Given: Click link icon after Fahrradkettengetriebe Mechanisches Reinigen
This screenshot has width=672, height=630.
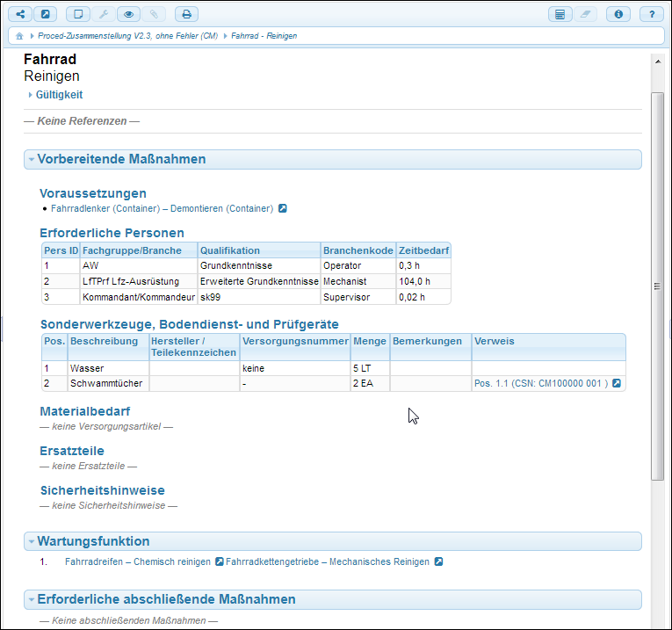Looking at the screenshot, I should pyautogui.click(x=438, y=561).
